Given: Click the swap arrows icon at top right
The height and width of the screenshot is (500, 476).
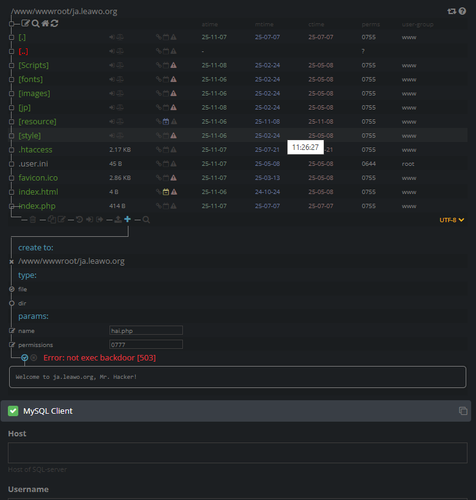Looking at the screenshot, I should (x=451, y=11).
